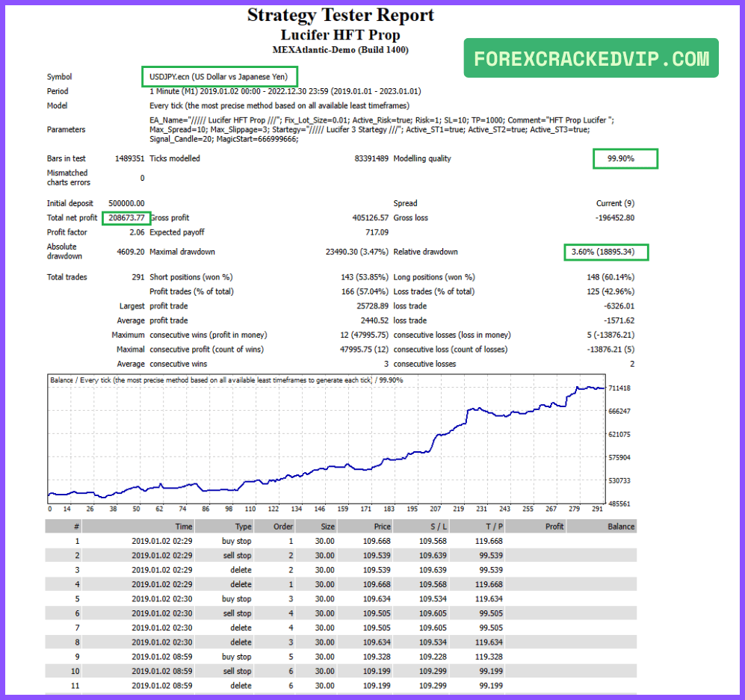
Task: Select consecutive wins value 12 (47995.75)
Action: click(x=364, y=335)
